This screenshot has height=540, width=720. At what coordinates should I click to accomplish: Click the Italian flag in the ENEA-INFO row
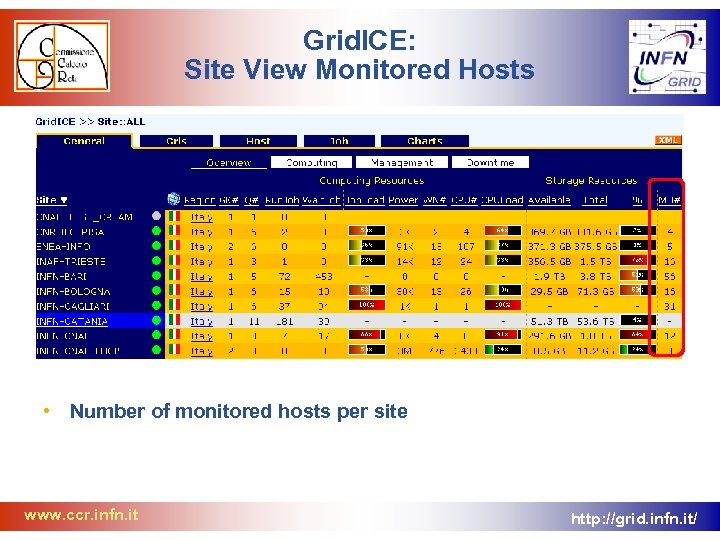pos(174,246)
